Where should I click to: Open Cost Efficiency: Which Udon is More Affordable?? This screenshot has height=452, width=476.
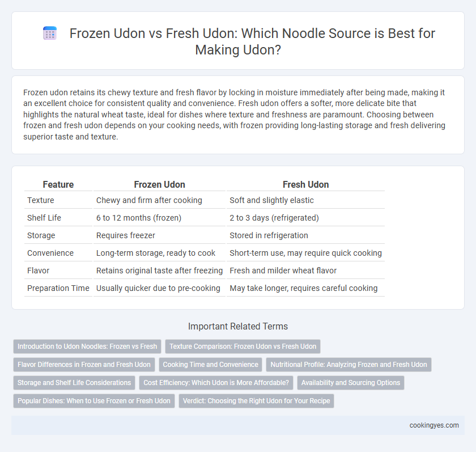point(216,383)
